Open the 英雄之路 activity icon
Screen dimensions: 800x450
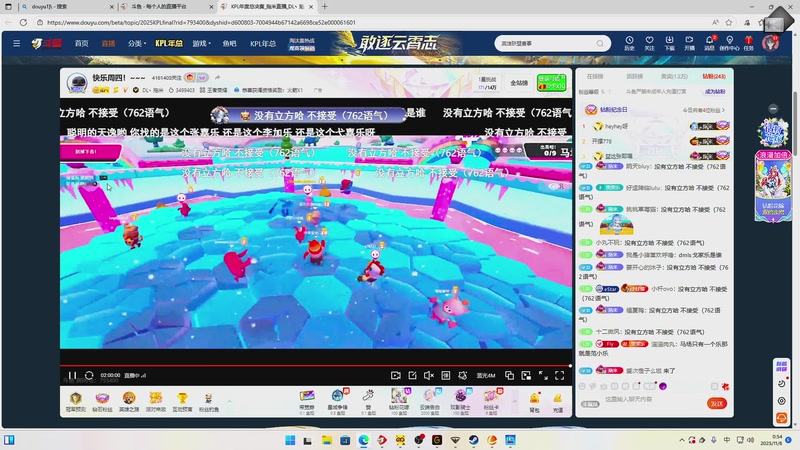point(129,402)
